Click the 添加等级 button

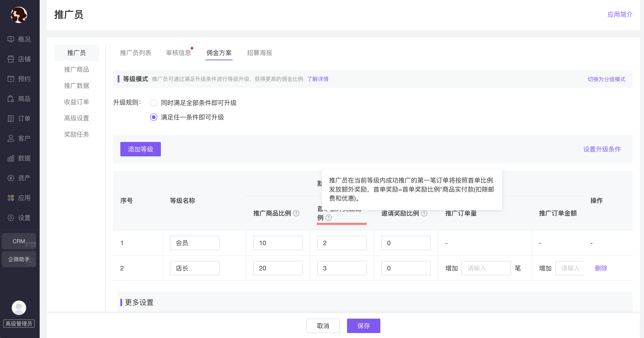[141, 149]
